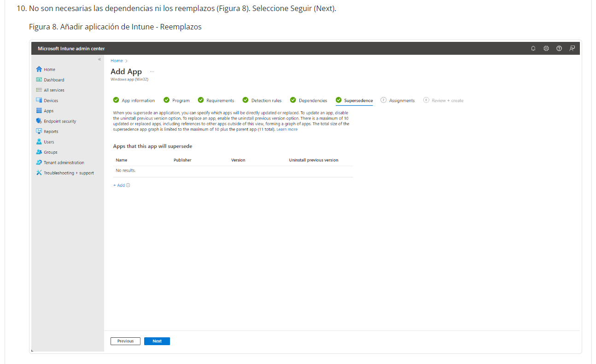Click the Previous button
596x364 pixels.
point(125,341)
